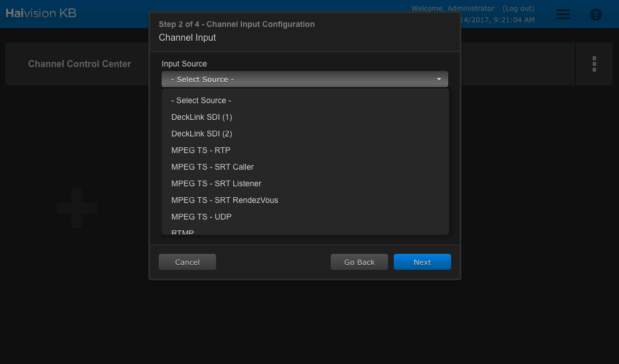
Task: Choose MPEG TS - RTP option
Action: point(305,150)
